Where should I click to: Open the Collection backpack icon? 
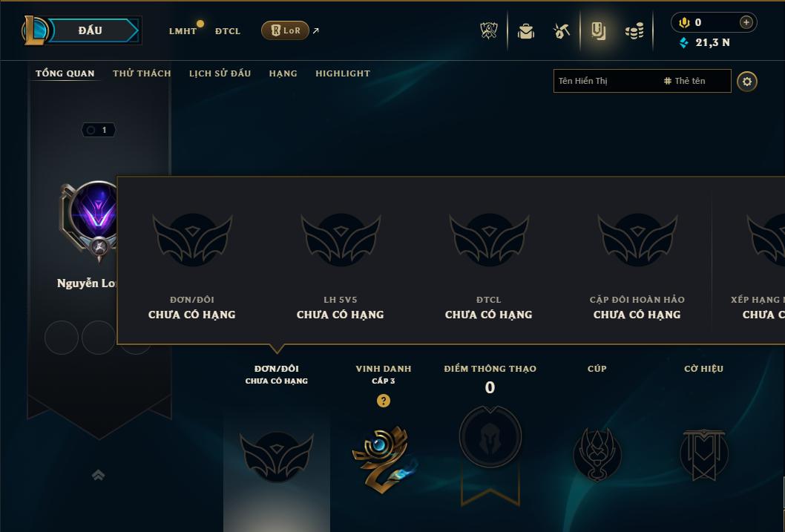tap(525, 31)
